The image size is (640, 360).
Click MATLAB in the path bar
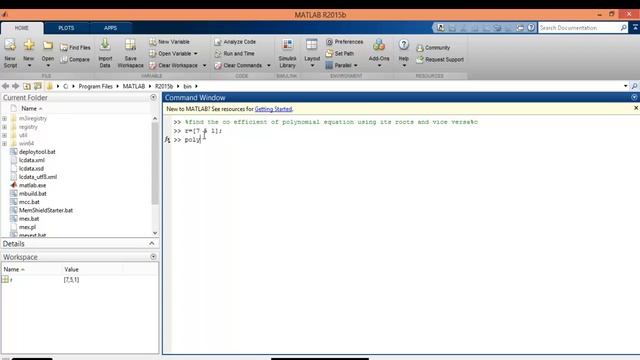click(134, 86)
